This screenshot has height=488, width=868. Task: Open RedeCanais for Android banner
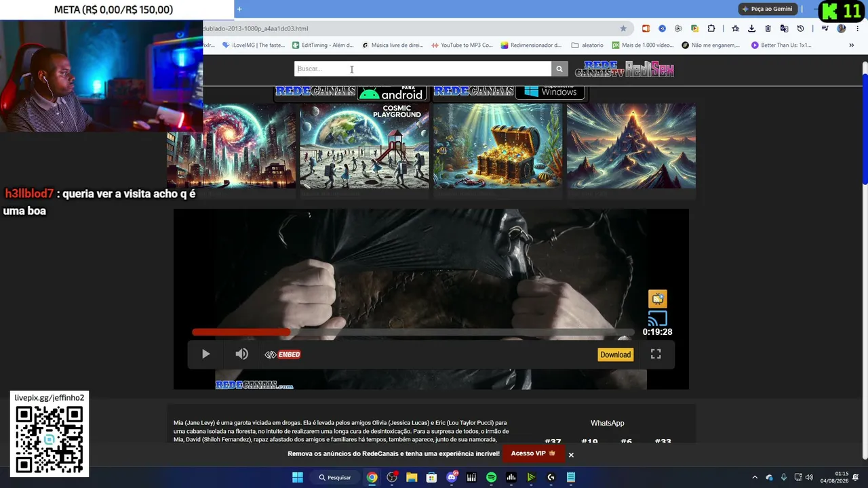351,93
